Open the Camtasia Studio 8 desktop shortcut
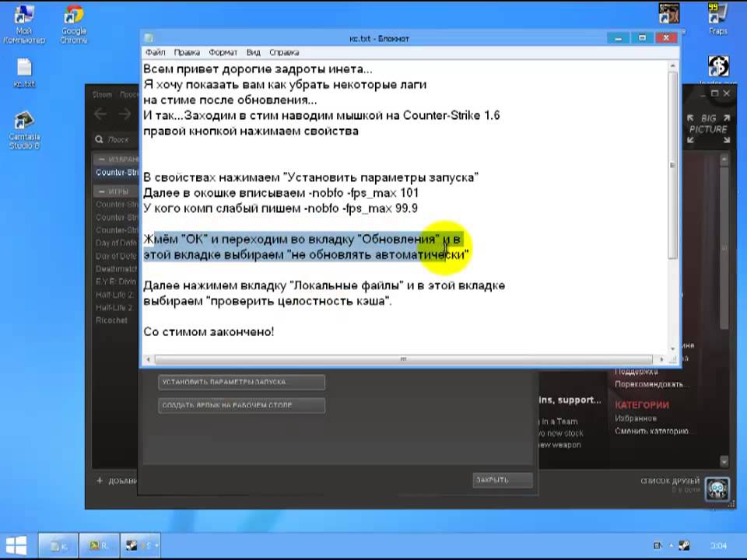The width and height of the screenshot is (747, 560). pyautogui.click(x=24, y=131)
